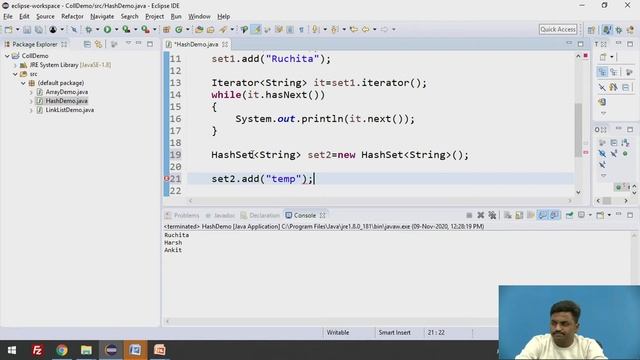Open Chrome from the Windows taskbar
Viewport: 640px width, 360px height.
tap(62, 350)
